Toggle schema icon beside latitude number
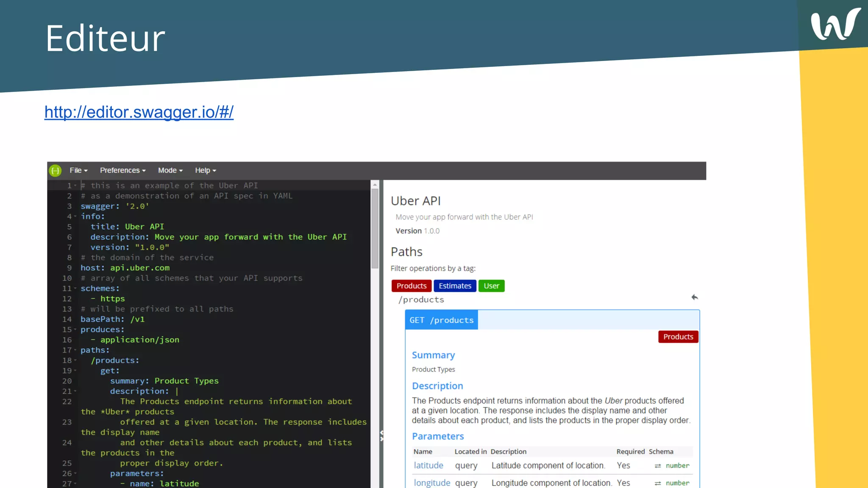This screenshot has width=868, height=488. coord(658,466)
